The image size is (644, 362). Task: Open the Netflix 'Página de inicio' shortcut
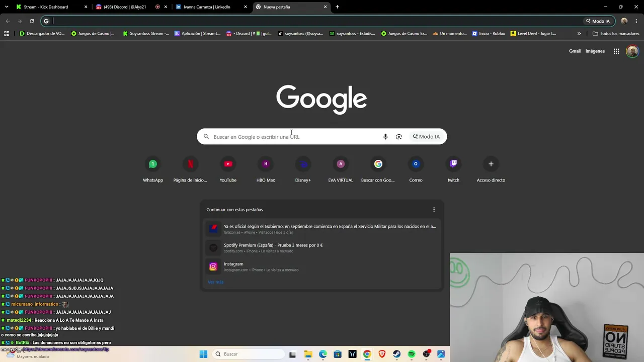(x=190, y=170)
